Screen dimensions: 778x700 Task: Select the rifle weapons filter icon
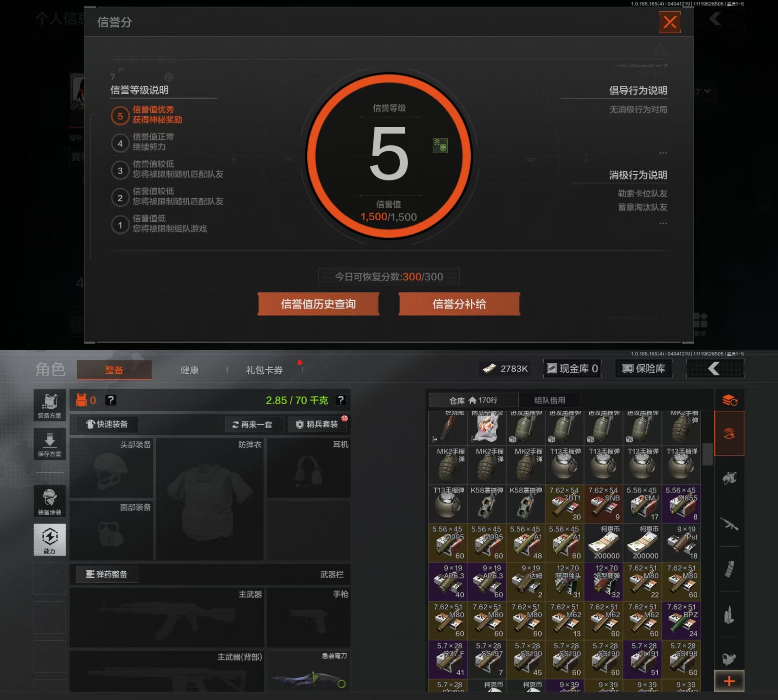729,524
